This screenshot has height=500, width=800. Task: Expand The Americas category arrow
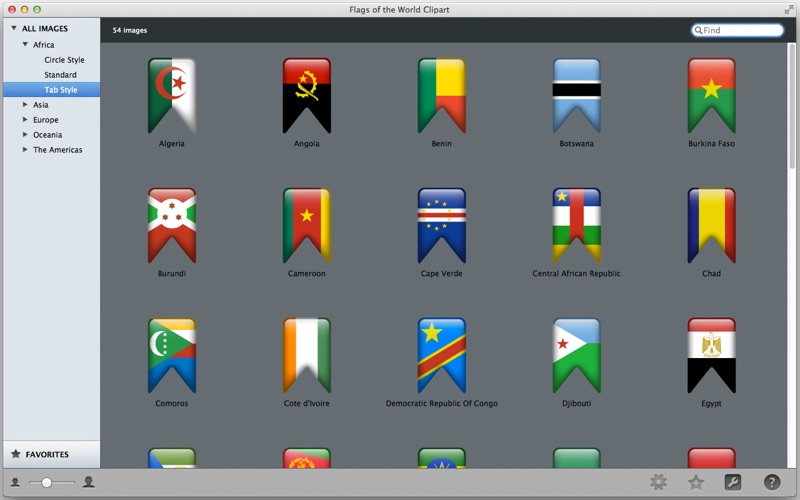pyautogui.click(x=25, y=149)
